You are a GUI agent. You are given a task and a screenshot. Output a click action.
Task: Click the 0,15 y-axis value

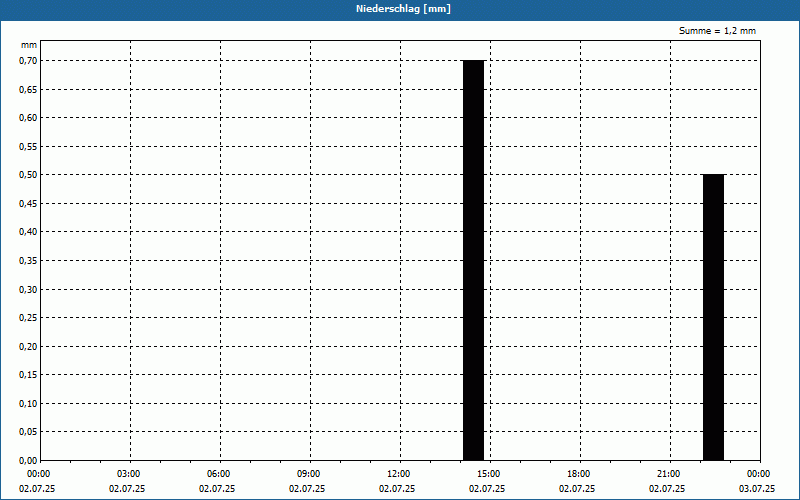tap(29, 375)
